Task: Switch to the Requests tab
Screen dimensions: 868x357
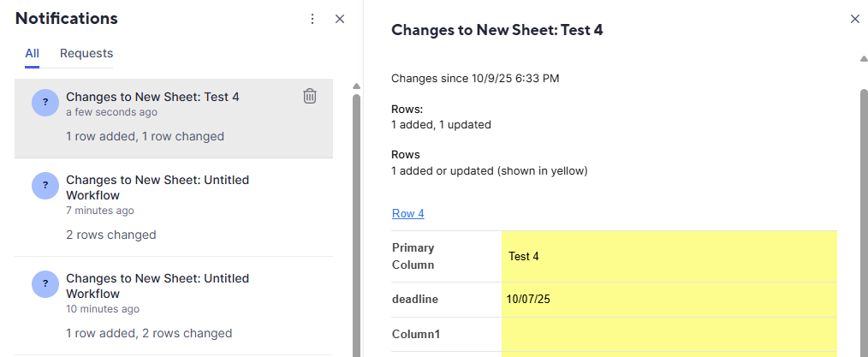Action: tap(86, 53)
